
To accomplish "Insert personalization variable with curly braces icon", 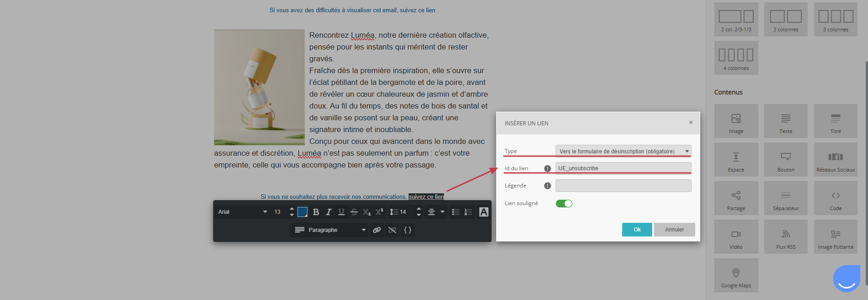I will pos(408,230).
